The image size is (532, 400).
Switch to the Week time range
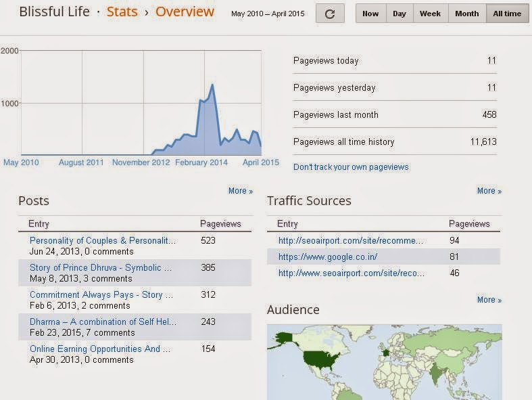click(x=431, y=14)
